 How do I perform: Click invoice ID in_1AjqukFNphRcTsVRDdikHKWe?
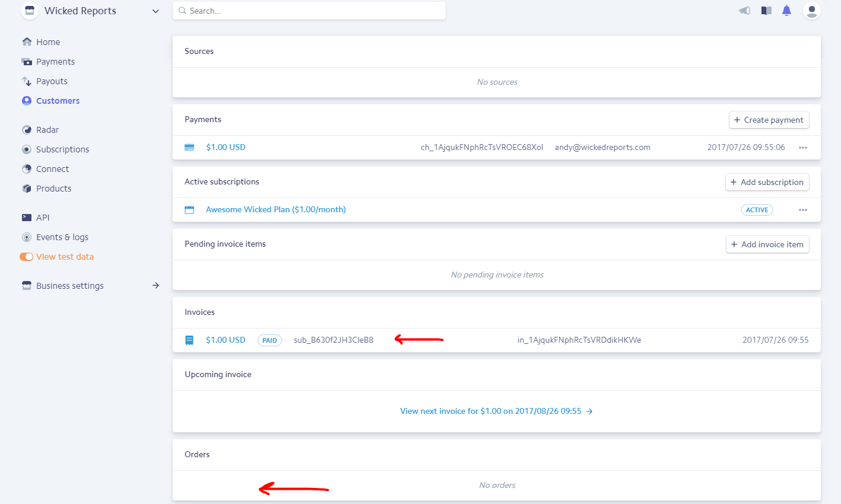579,340
